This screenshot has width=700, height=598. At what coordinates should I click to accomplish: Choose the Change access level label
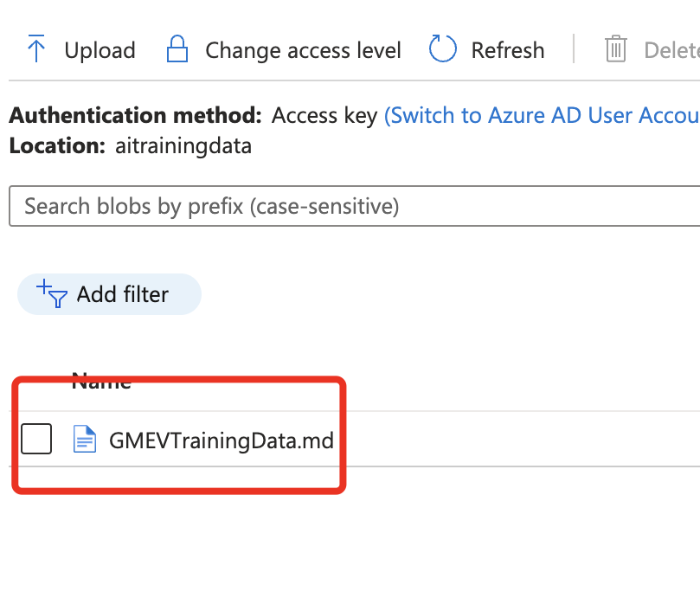pyautogui.click(x=303, y=50)
